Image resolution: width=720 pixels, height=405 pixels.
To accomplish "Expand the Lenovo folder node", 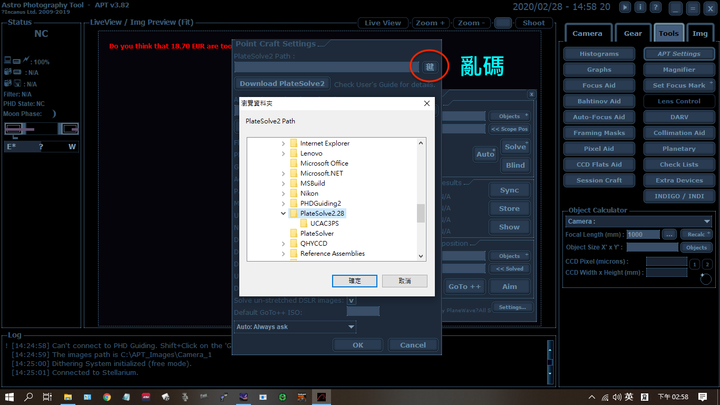I will pyautogui.click(x=283, y=153).
